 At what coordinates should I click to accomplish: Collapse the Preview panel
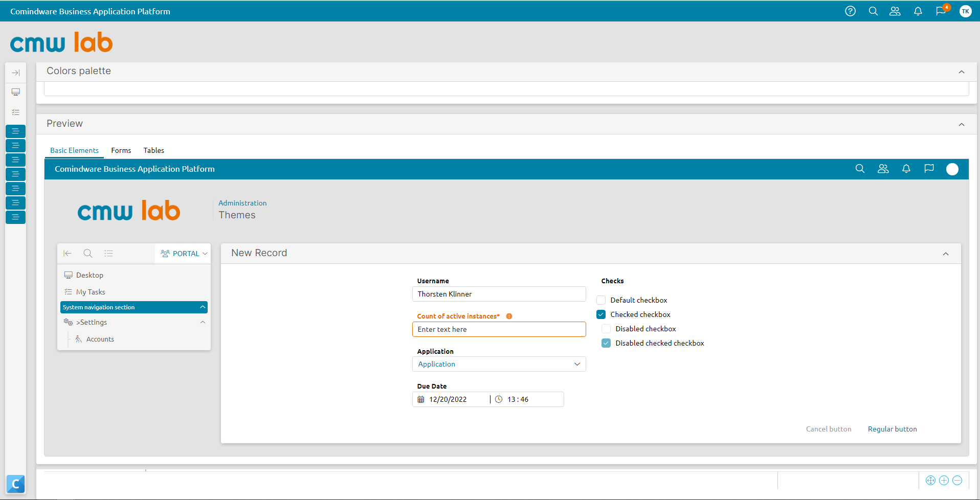[x=962, y=125]
